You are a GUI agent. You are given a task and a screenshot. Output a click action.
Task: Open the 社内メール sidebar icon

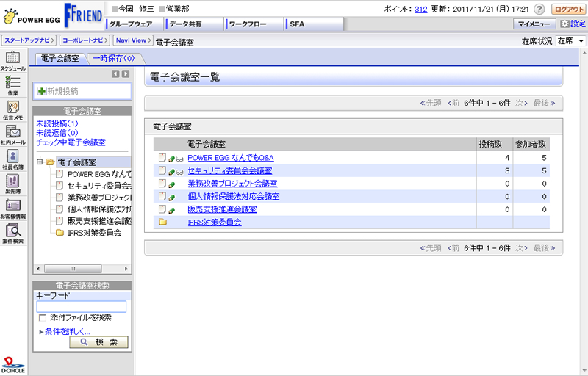tap(12, 134)
